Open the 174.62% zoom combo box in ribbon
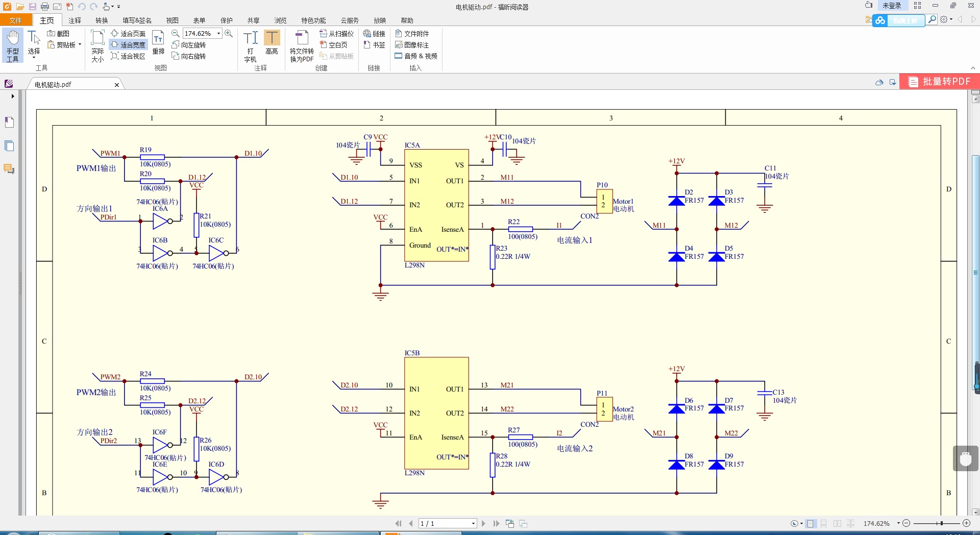The height and width of the screenshot is (535, 980). click(x=203, y=34)
